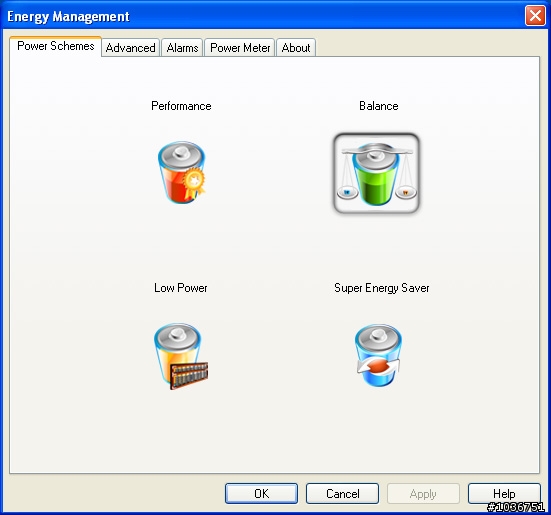The height and width of the screenshot is (515, 551).
Task: Close the Energy Management window
Action: pos(535,15)
